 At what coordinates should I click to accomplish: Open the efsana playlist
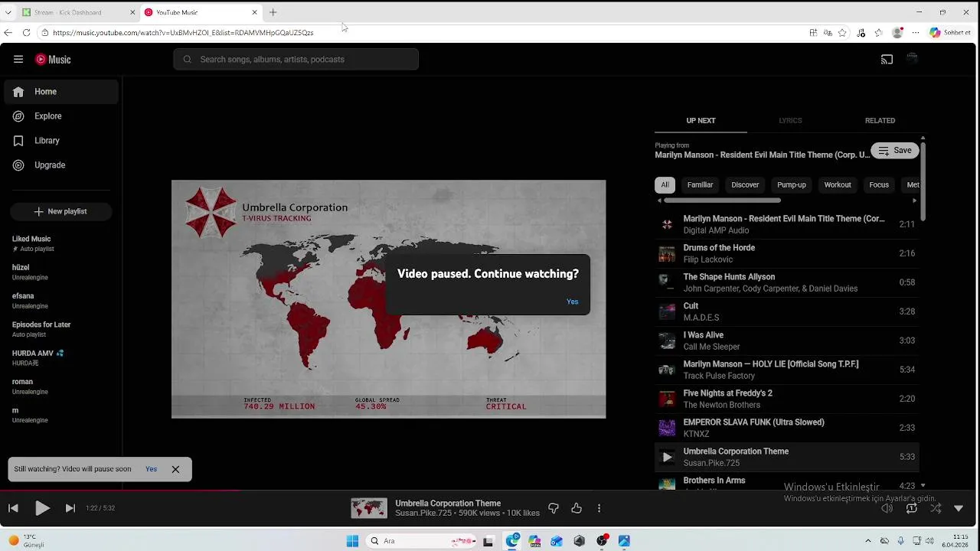61,300
